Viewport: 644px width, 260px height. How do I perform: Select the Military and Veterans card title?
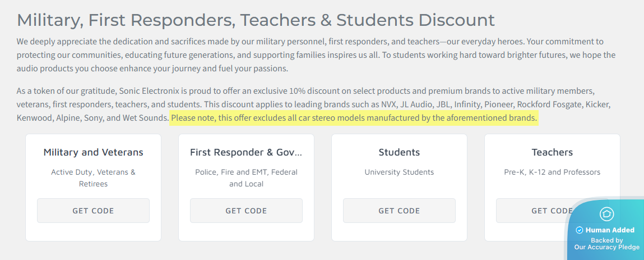[x=93, y=152]
